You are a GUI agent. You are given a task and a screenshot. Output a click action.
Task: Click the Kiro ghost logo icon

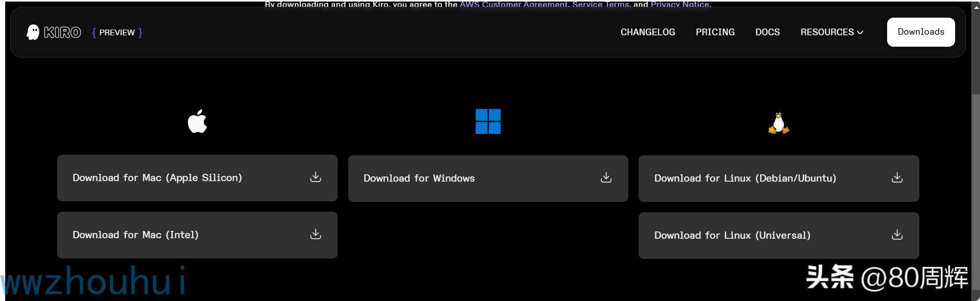pos(33,32)
